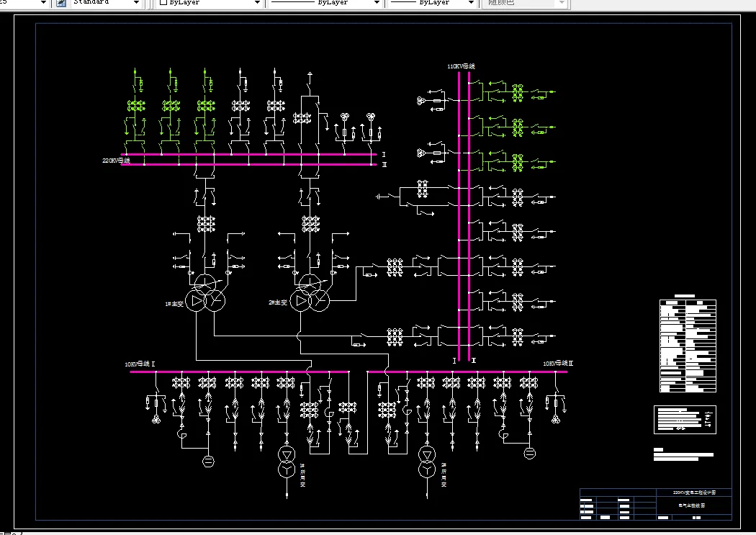Select the 220KV busbar I magenta line
756x535 pixels.
click(248, 155)
